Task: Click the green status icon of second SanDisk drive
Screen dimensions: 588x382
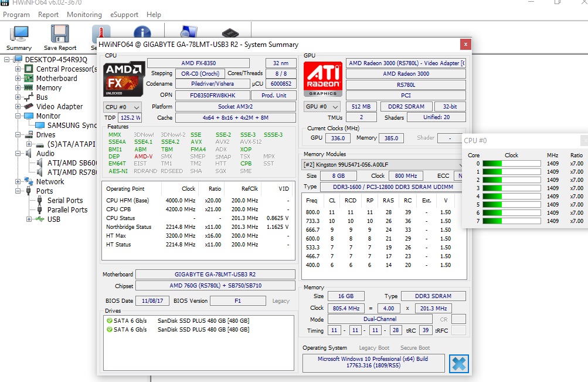Action: point(110,329)
